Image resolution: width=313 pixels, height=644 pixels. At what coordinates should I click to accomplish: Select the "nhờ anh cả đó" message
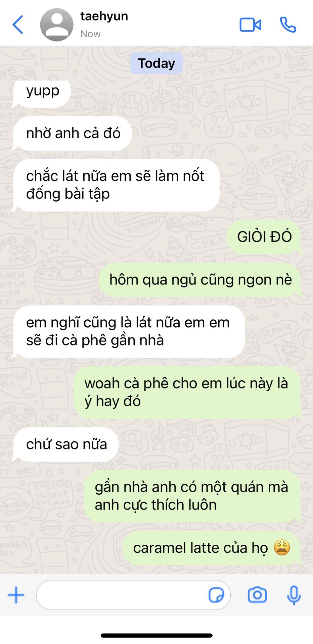pyautogui.click(x=72, y=133)
